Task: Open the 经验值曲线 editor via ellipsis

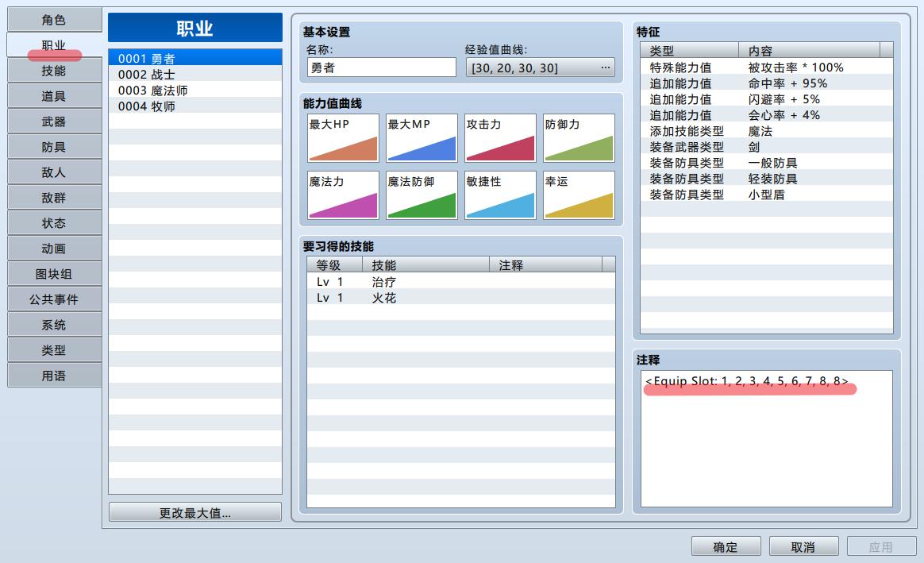Action: click(605, 67)
